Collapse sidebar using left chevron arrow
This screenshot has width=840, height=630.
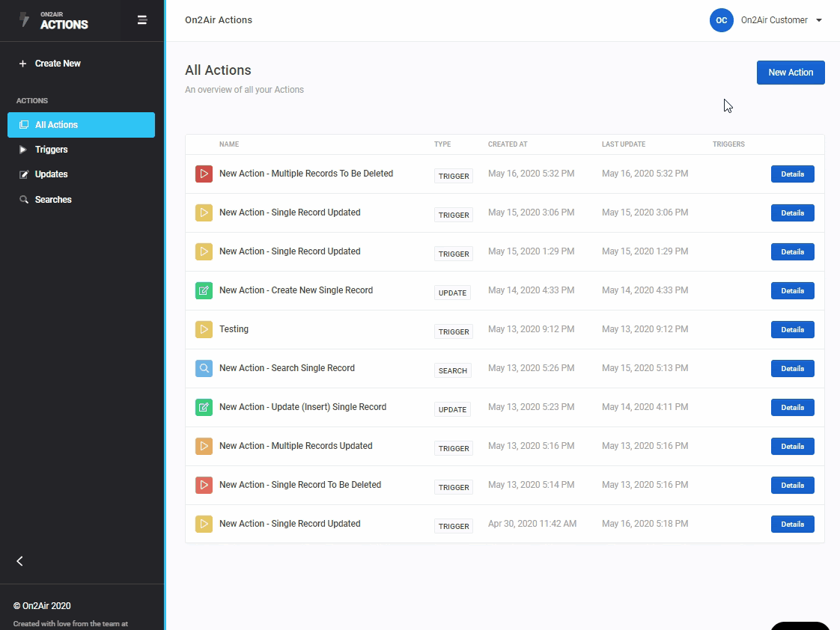(20, 561)
